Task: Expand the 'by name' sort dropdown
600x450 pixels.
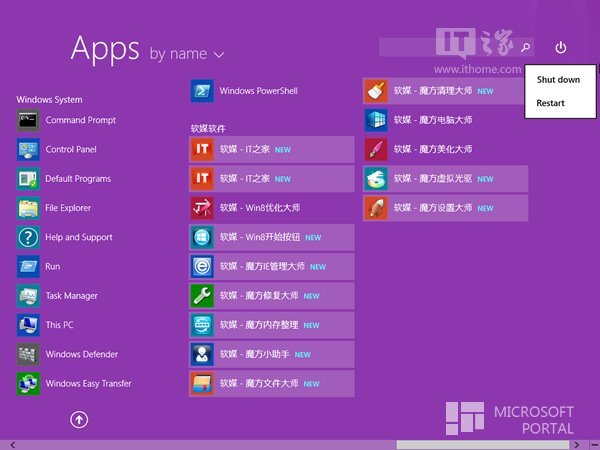Action: point(187,54)
